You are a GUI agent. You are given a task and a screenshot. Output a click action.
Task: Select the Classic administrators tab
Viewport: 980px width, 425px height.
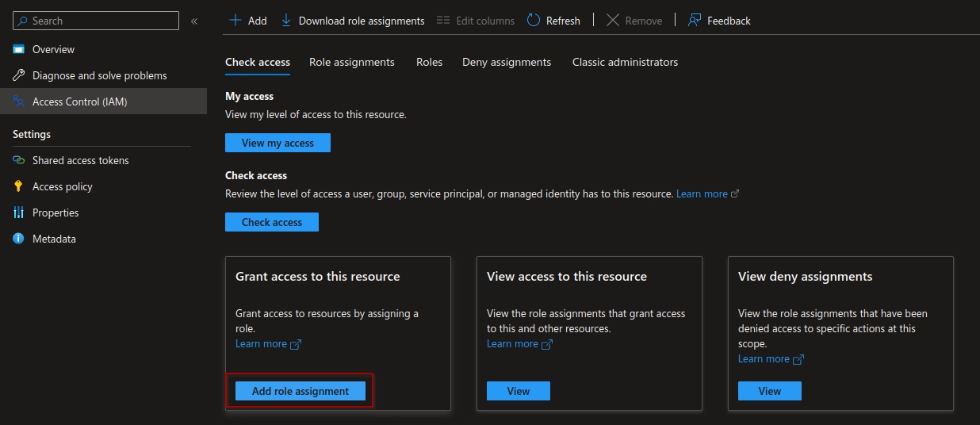click(625, 62)
